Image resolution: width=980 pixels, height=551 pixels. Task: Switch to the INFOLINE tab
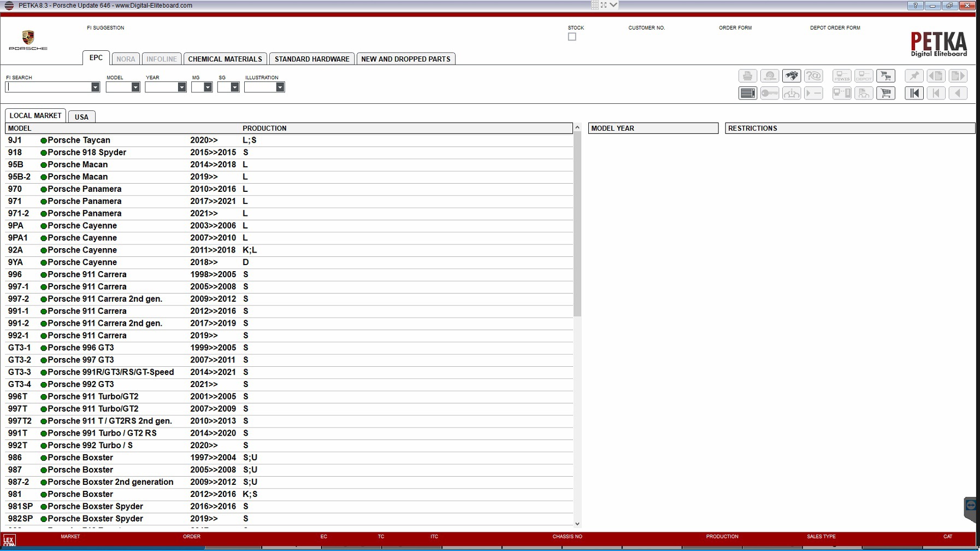coord(162,59)
